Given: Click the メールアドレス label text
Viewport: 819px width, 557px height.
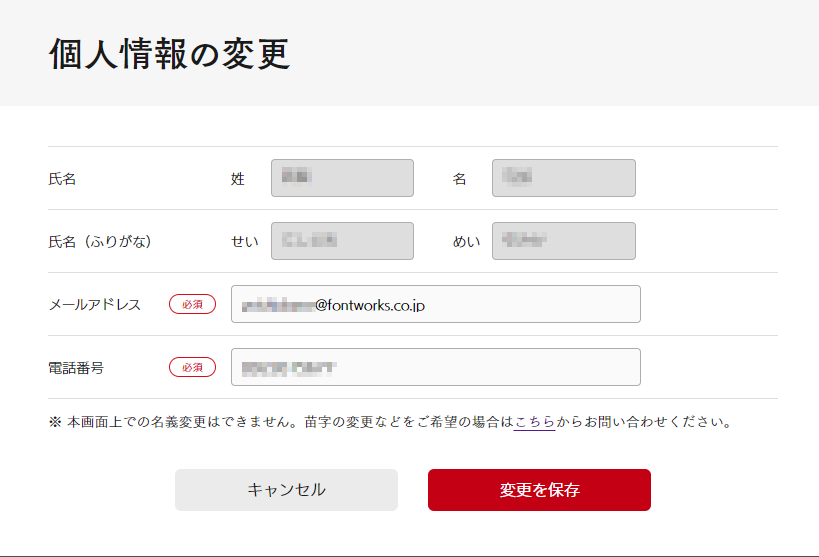Looking at the screenshot, I should pyautogui.click(x=95, y=305).
